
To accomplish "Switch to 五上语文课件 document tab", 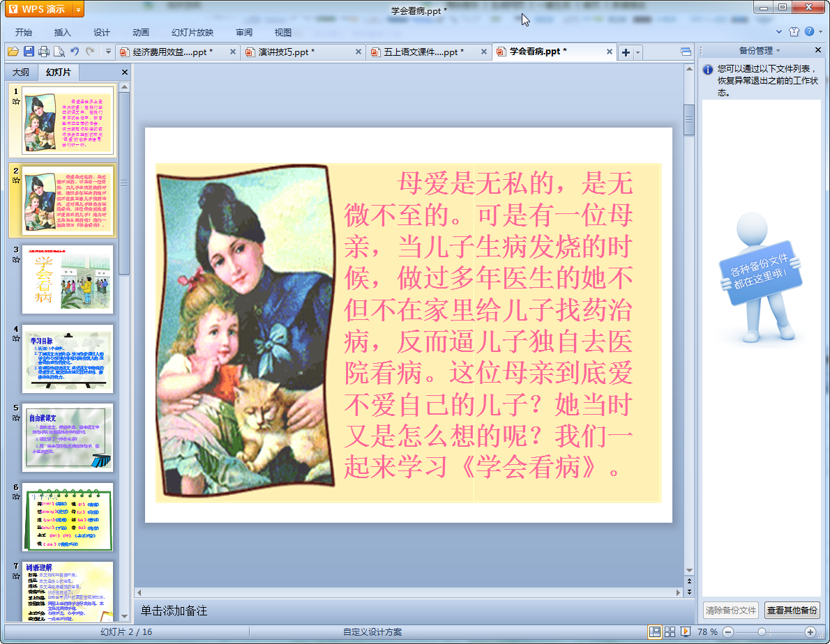I will tap(423, 52).
